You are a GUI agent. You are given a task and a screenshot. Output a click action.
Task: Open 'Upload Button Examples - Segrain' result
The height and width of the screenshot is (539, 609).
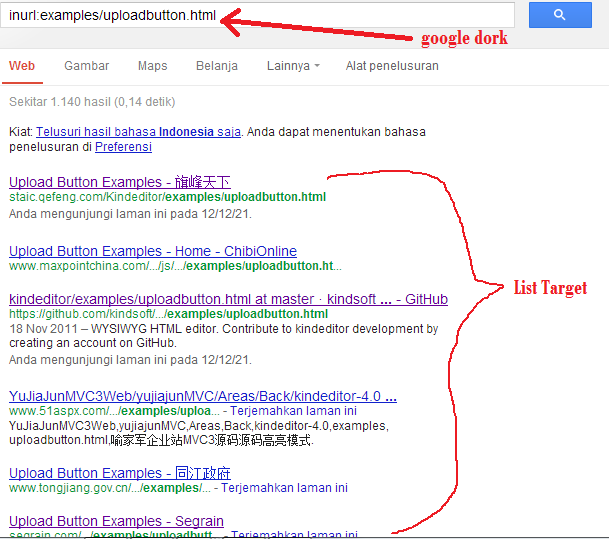point(116,521)
